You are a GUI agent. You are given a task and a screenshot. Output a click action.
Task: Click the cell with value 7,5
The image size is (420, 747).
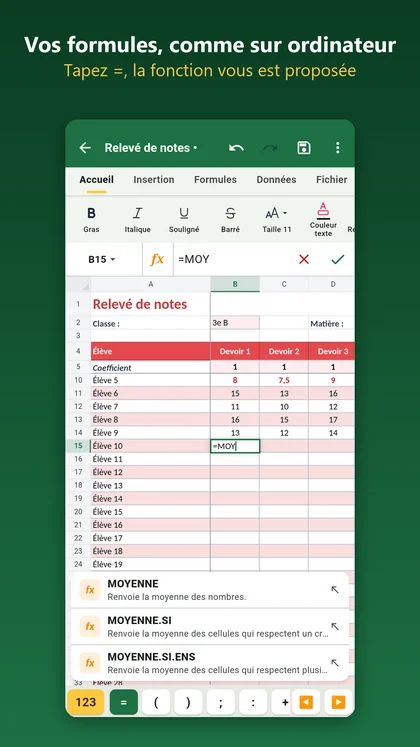coord(284,380)
